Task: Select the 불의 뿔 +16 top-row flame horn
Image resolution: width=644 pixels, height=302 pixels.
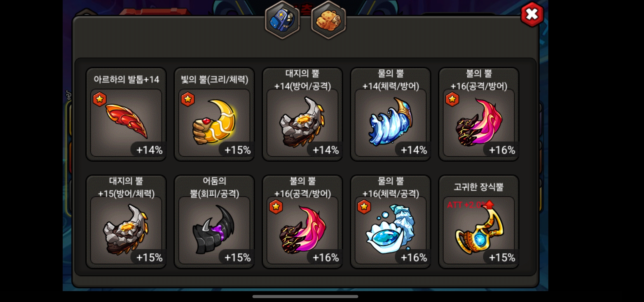Action: [479, 114]
